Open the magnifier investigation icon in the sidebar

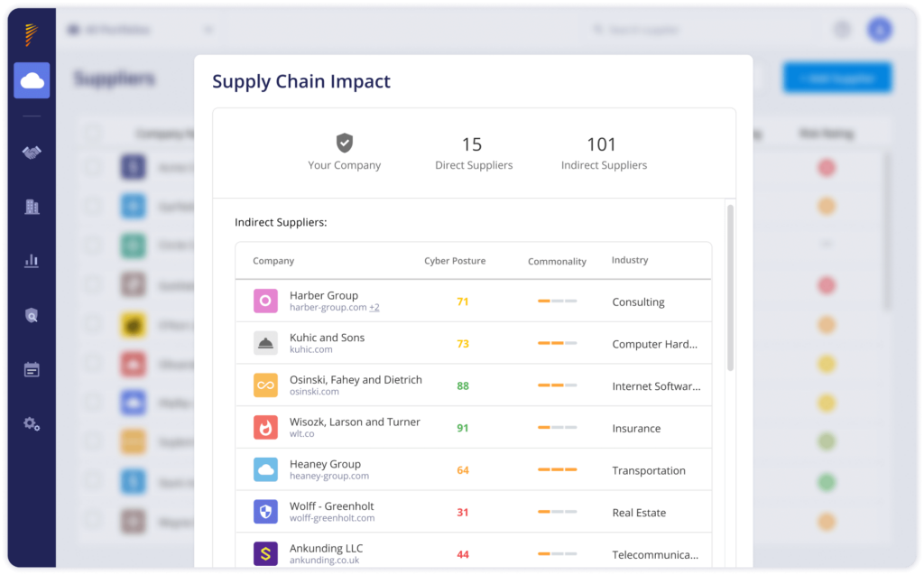[x=31, y=315]
